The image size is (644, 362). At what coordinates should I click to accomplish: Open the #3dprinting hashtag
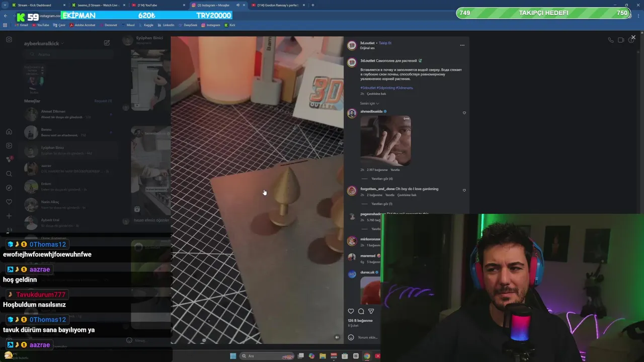385,87
